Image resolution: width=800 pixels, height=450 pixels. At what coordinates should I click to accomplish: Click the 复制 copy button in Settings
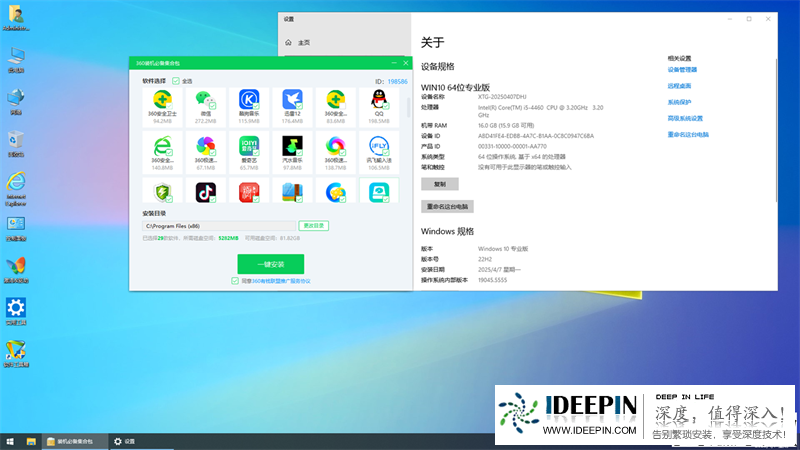click(x=440, y=184)
